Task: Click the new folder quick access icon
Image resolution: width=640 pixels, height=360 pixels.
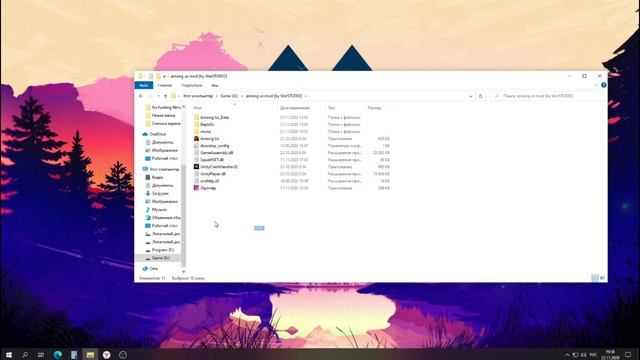Action: click(158, 76)
